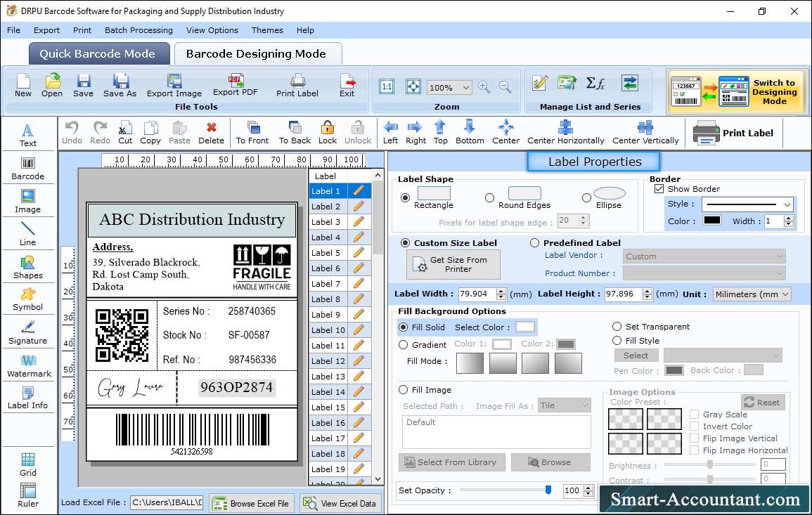Increase Label Width stepper value
This screenshot has height=515, width=812.
[501, 291]
